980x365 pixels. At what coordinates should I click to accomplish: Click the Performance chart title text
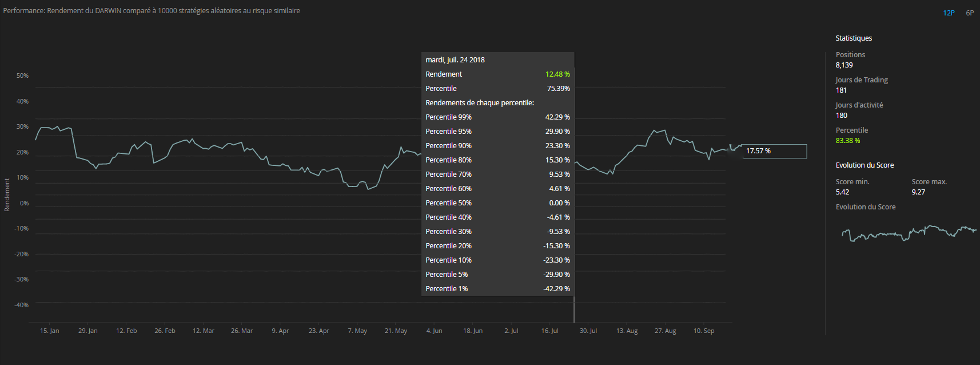(x=152, y=11)
